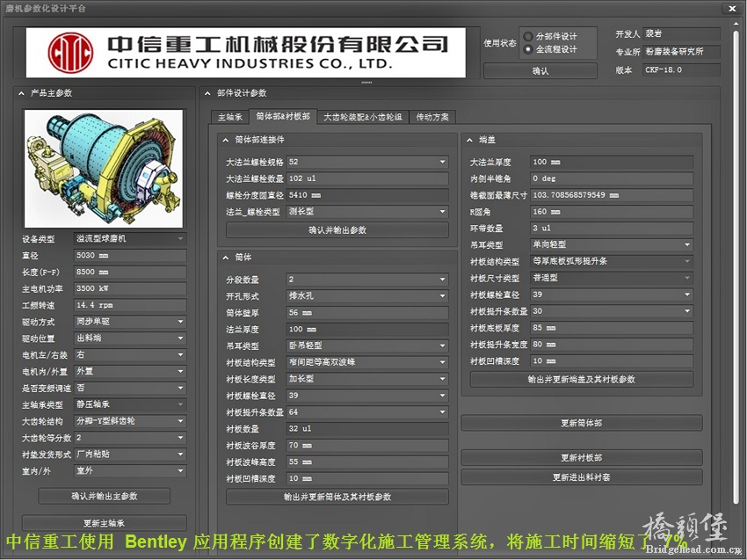Click the 大法兰螺栓数量 field
This screenshot has width=747, height=560.
point(367,178)
